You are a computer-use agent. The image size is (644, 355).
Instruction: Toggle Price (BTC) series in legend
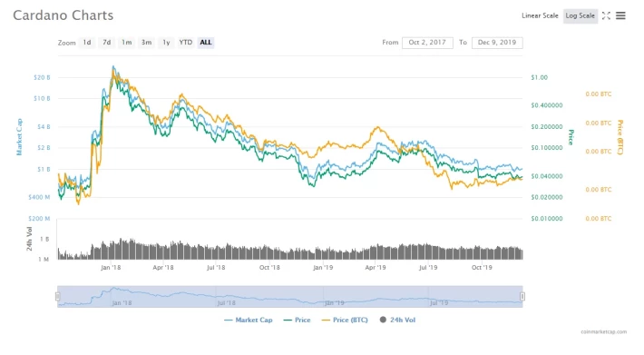345,320
